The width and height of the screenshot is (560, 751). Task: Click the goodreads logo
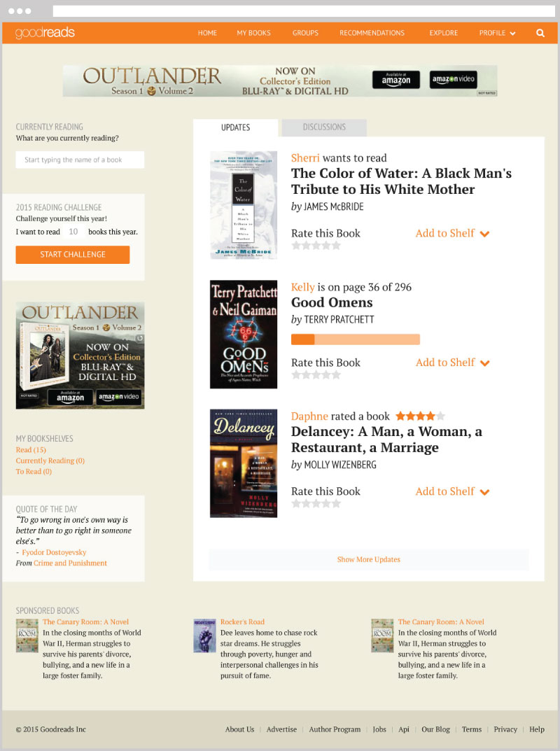pyautogui.click(x=45, y=33)
